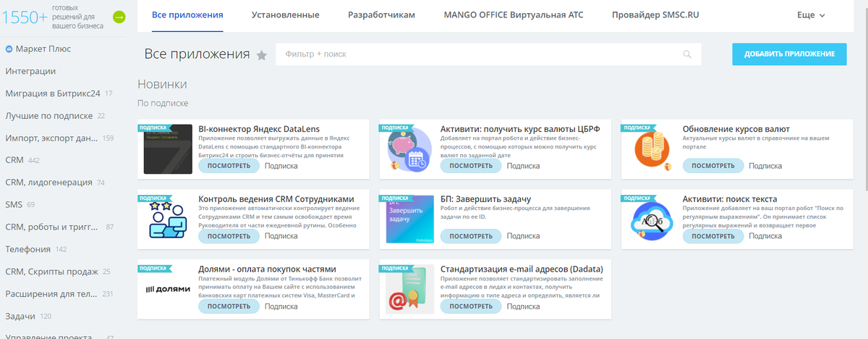Click Подписка label on Обновление курсов валют card

pyautogui.click(x=765, y=166)
